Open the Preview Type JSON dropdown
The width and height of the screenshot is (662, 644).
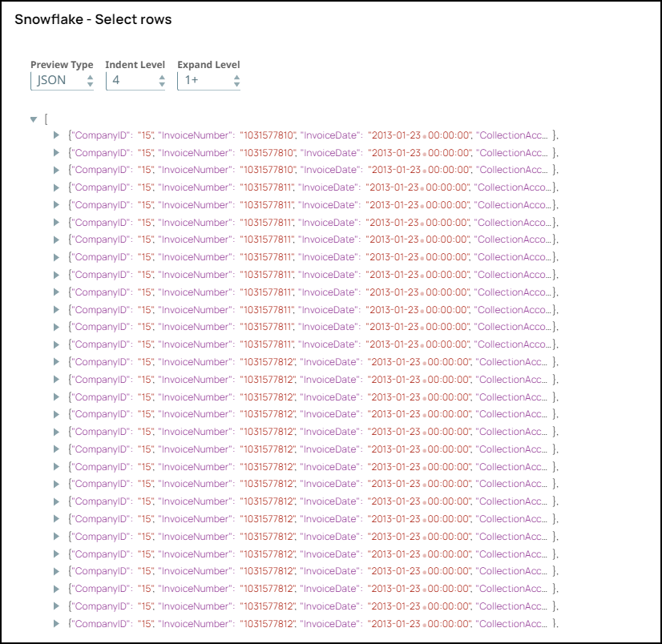coord(62,80)
